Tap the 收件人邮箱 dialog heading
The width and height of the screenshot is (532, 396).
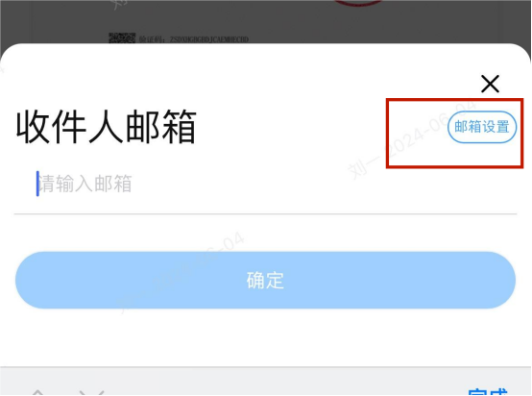pos(107,127)
